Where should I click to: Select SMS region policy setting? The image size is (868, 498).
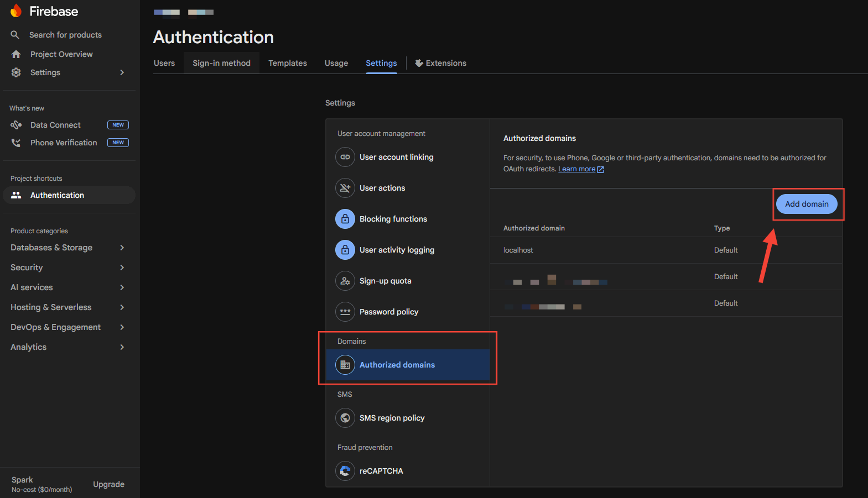408,418
